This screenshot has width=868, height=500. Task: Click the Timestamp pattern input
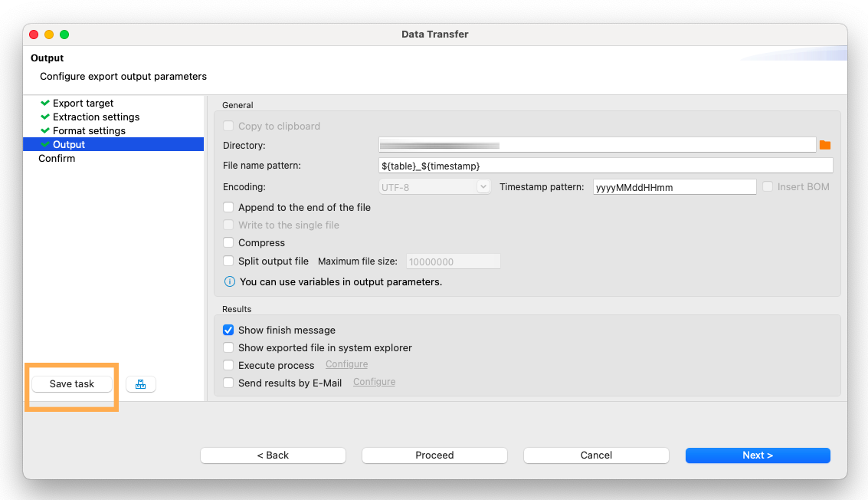(x=674, y=186)
